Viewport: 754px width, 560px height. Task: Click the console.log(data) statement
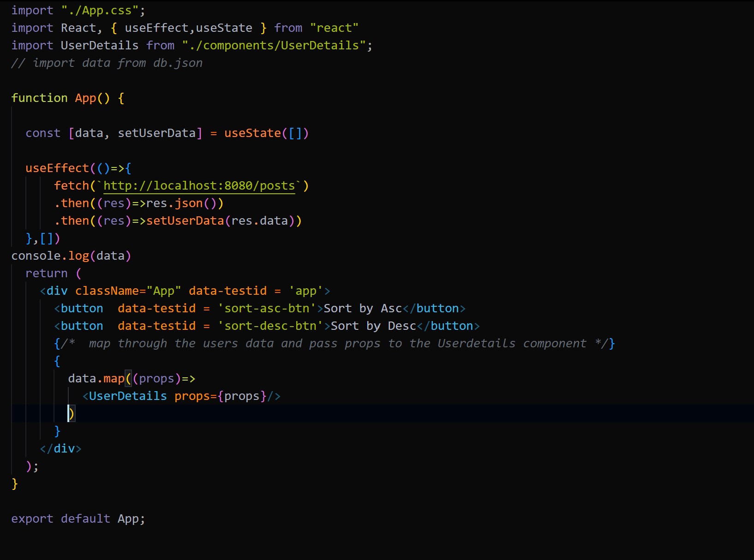70,255
